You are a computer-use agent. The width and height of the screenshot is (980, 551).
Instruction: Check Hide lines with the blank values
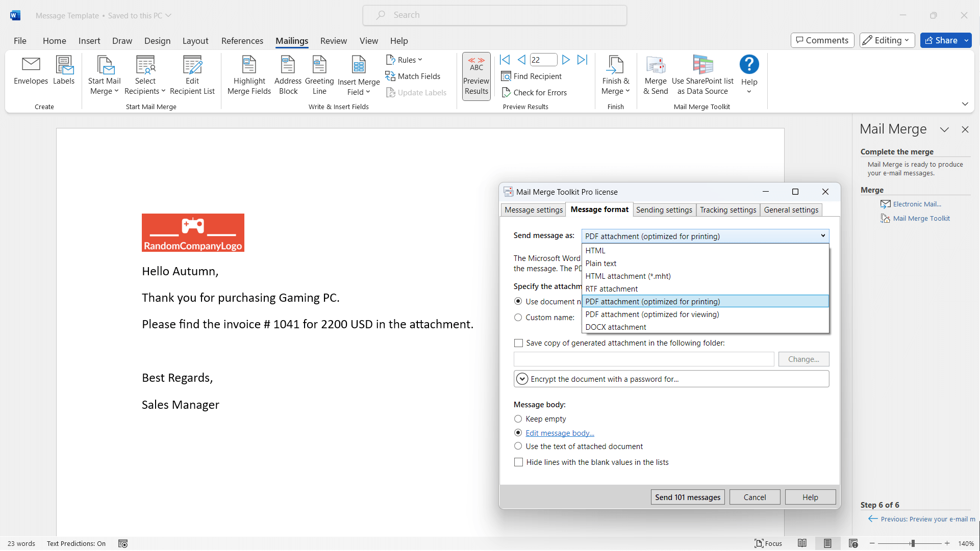click(518, 462)
